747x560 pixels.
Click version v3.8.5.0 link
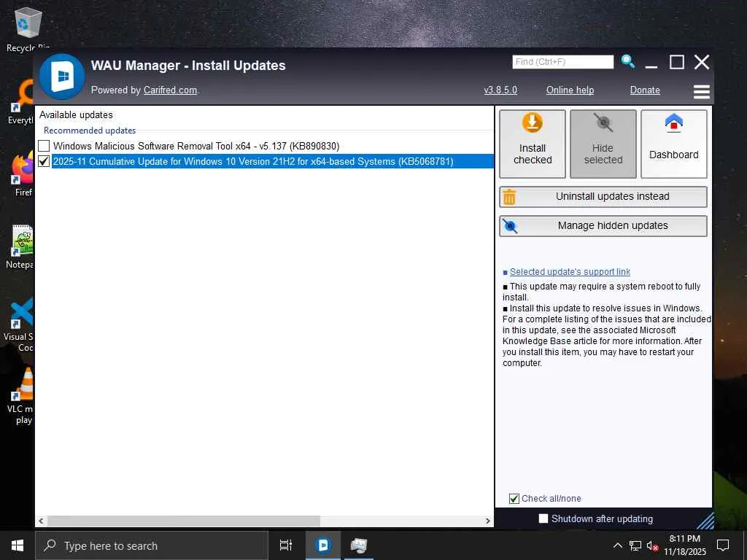pos(500,90)
